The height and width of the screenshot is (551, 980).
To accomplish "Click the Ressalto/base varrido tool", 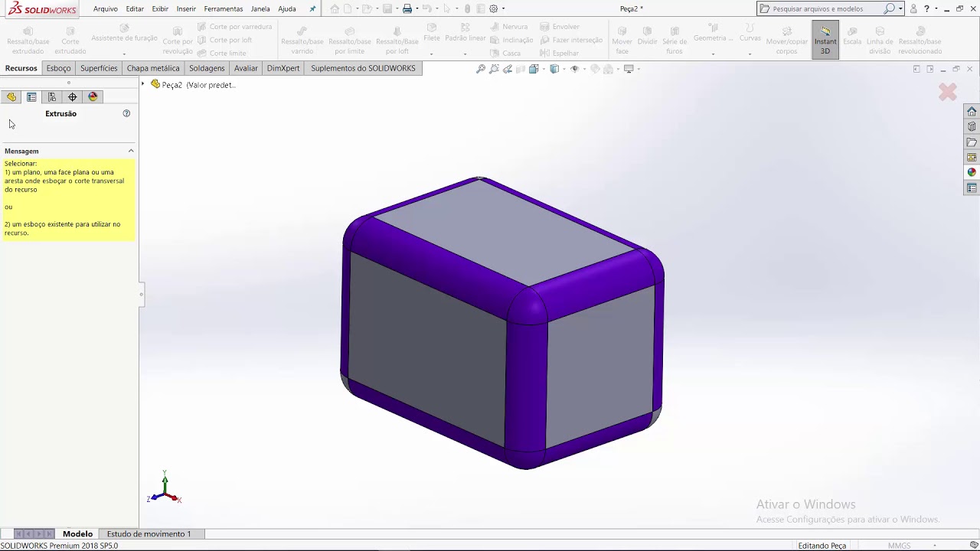I will tap(302, 41).
